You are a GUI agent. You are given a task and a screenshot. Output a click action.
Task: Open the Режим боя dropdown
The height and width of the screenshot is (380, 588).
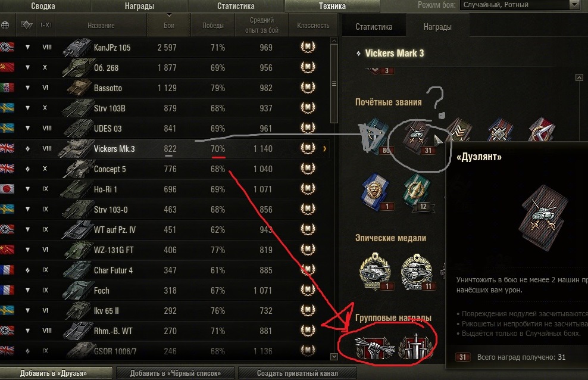coord(520,5)
